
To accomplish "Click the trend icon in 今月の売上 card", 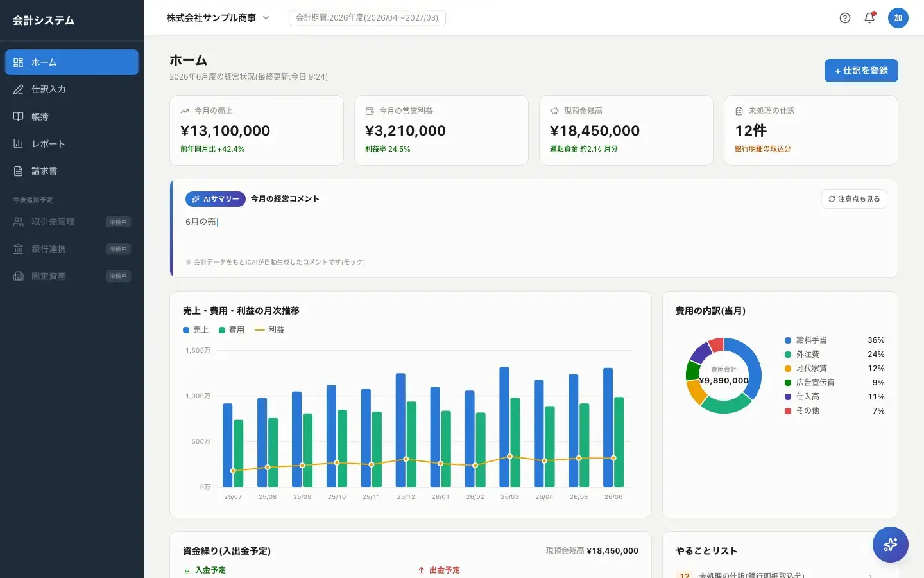I will [x=185, y=111].
